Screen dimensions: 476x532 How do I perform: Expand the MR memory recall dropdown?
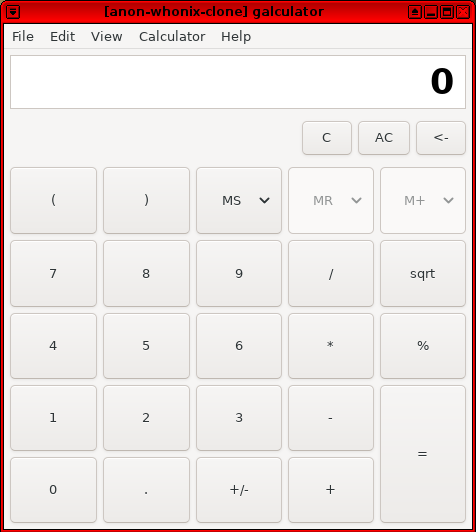356,201
